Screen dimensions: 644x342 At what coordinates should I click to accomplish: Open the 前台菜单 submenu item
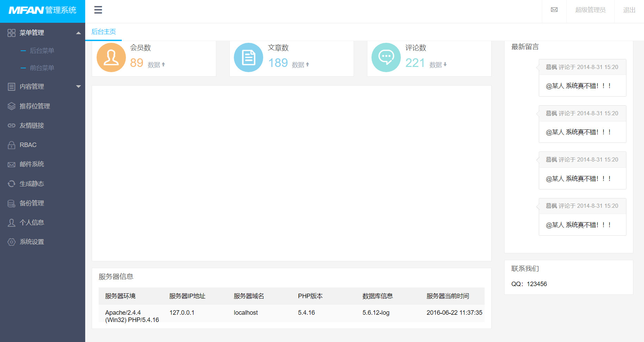click(x=42, y=68)
